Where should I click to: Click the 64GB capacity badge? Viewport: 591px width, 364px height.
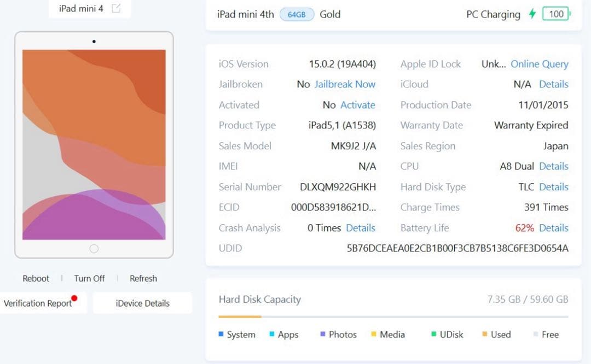(x=297, y=15)
